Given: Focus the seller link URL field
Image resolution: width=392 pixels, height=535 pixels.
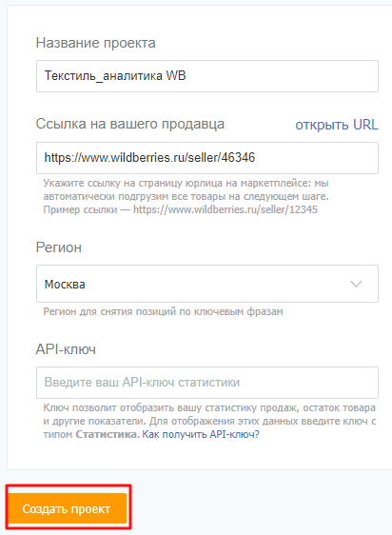Looking at the screenshot, I should pyautogui.click(x=207, y=158).
